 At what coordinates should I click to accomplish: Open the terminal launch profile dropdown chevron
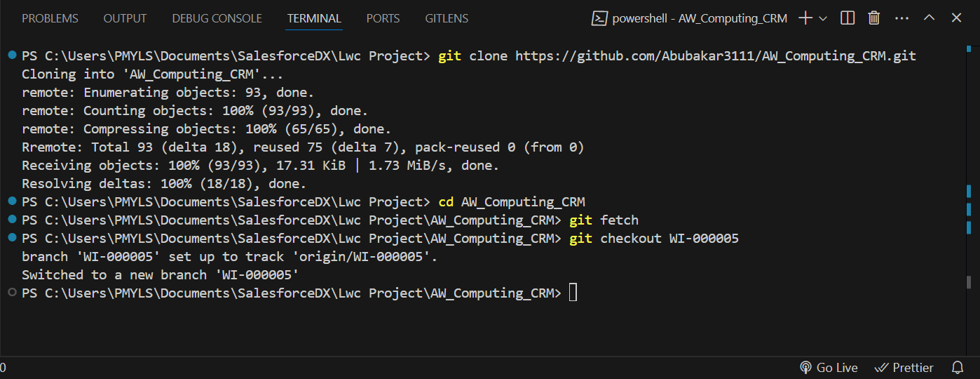click(823, 18)
